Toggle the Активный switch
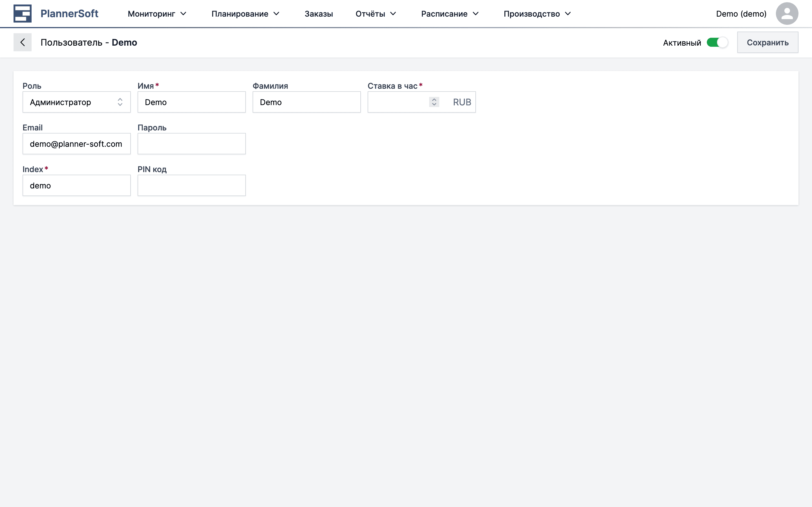Screen dimensions: 812x507 pos(717,43)
